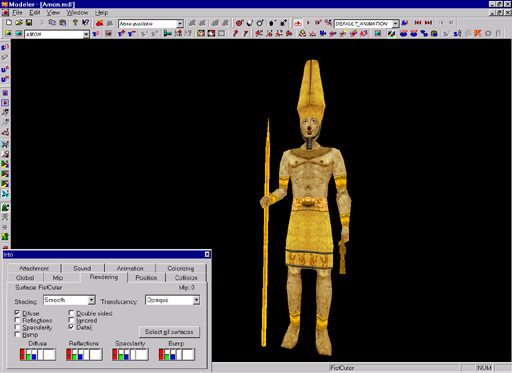Viewport: 512px width, 373px height.
Task: Switch to the Mip tab
Action: point(58,278)
